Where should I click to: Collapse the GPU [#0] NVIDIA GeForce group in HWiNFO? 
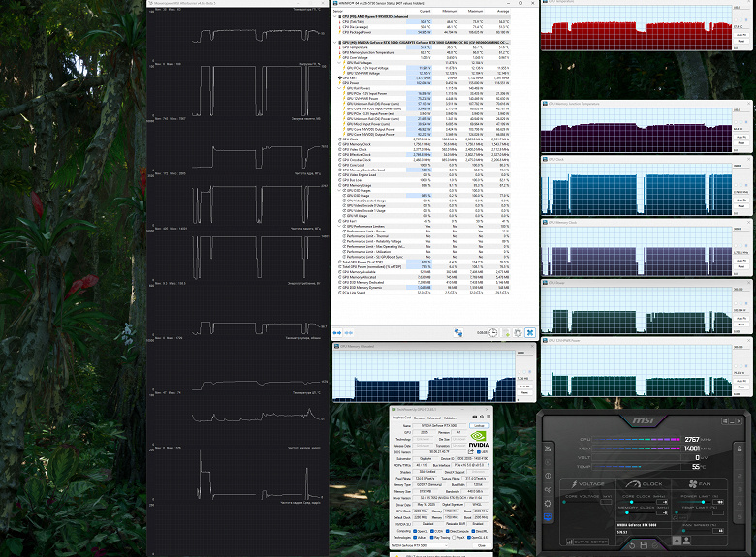[x=334, y=43]
